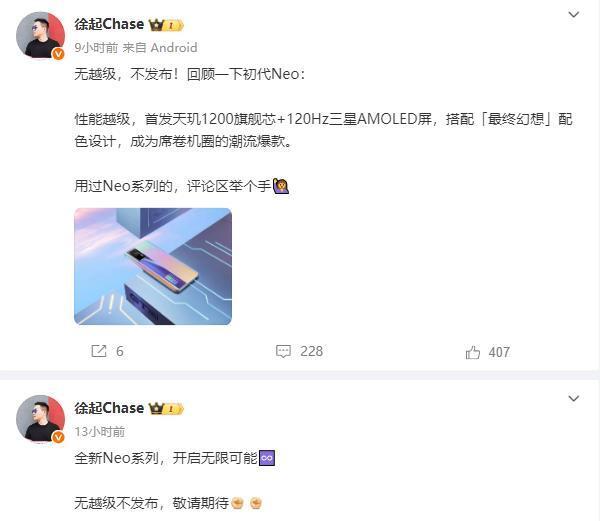
Task: Click the crown VIP badge on the 13小时前 post
Action: click(166, 409)
